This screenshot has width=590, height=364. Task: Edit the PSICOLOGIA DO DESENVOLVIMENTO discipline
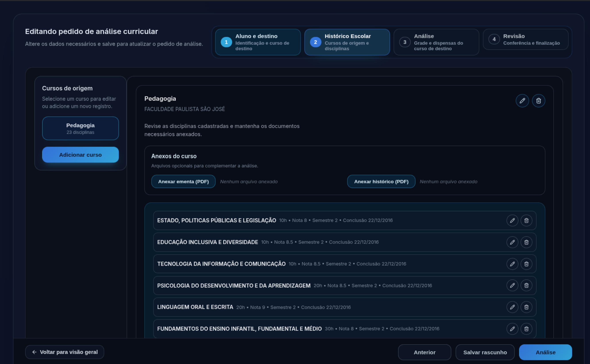click(x=513, y=285)
